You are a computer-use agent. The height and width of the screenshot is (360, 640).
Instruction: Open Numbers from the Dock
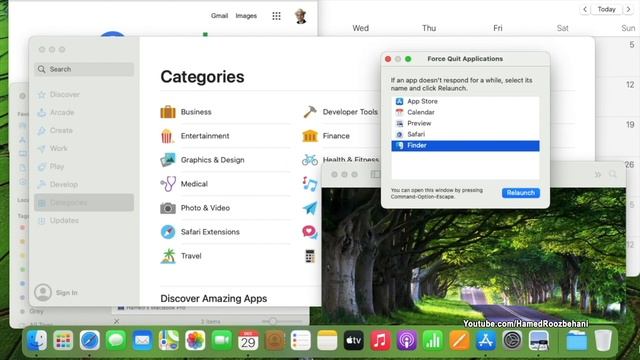tap(433, 340)
